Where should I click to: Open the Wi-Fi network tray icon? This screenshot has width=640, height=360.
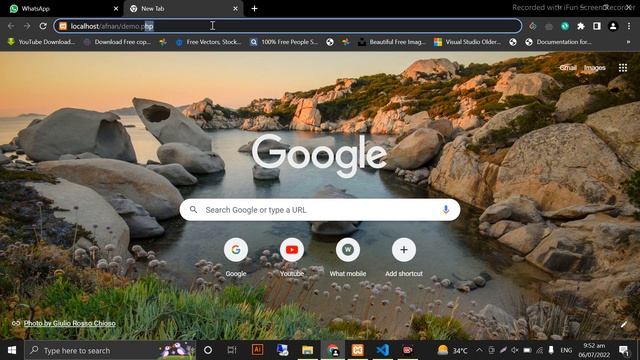point(540,350)
